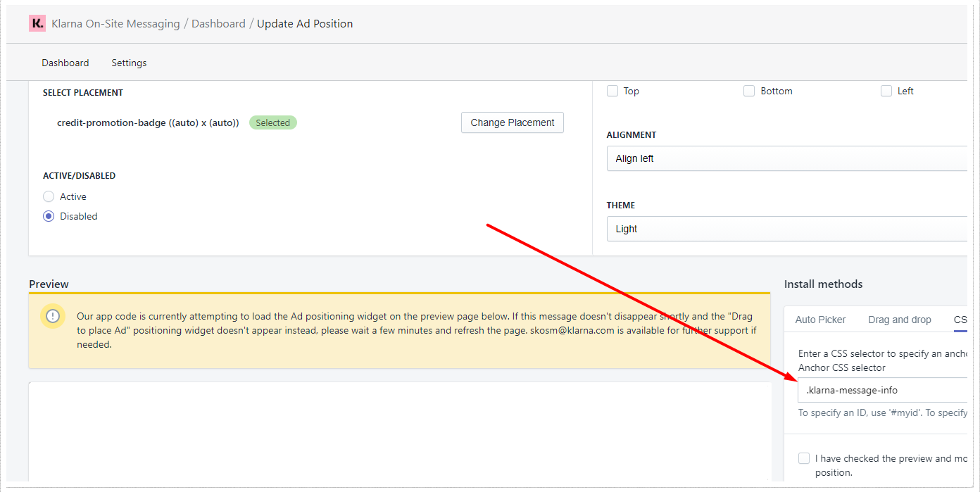Check the Left checkbox
Viewport: 980px width, 492px height.
click(x=886, y=91)
